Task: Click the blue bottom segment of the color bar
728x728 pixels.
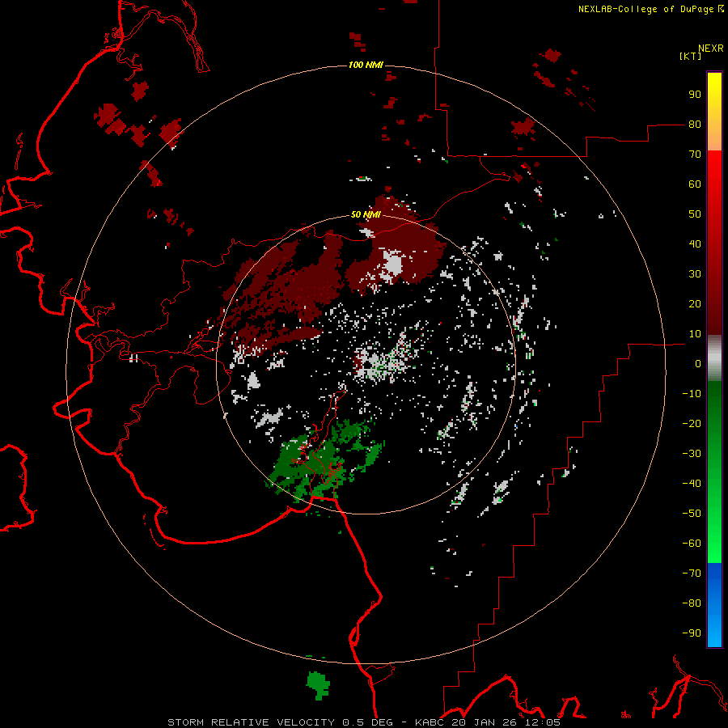Action: point(714,605)
